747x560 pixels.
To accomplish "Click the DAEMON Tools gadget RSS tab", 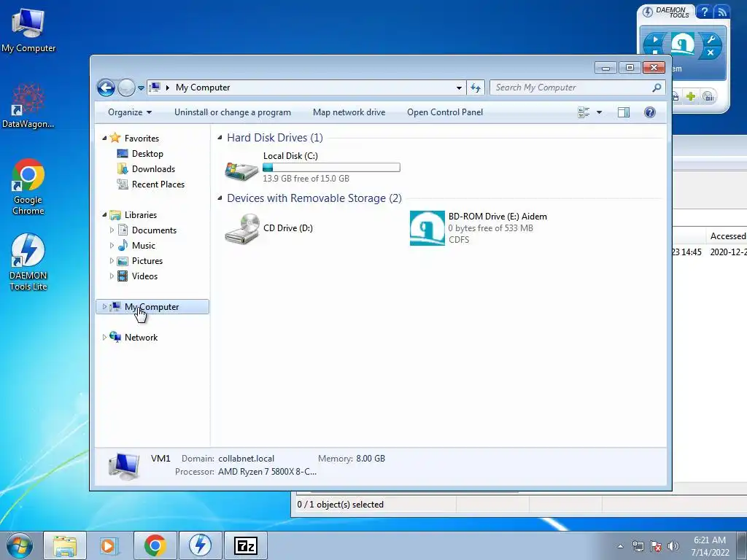I will coord(722,12).
